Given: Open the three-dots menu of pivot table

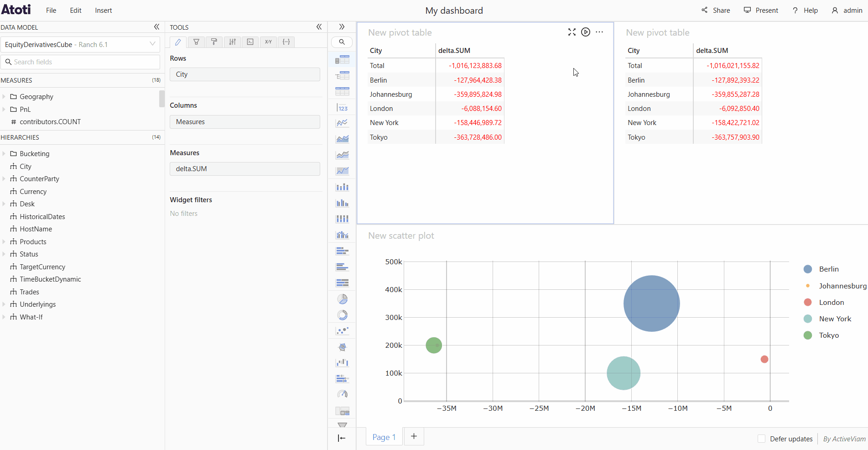Looking at the screenshot, I should 599,32.
